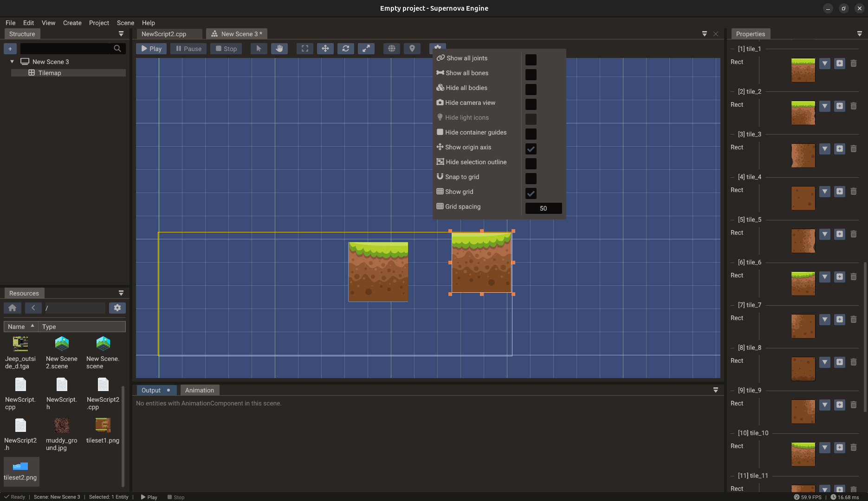Click the add entity plus icon

[x=10, y=48]
